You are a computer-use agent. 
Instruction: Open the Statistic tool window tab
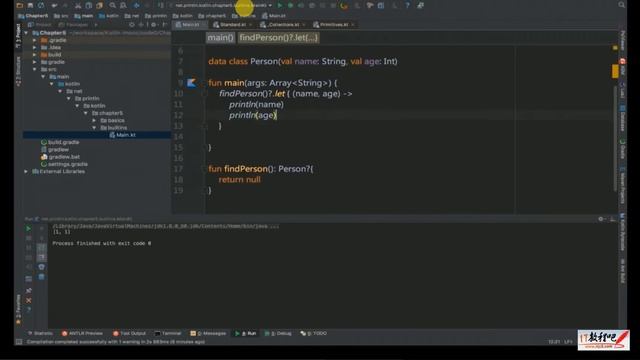40,333
